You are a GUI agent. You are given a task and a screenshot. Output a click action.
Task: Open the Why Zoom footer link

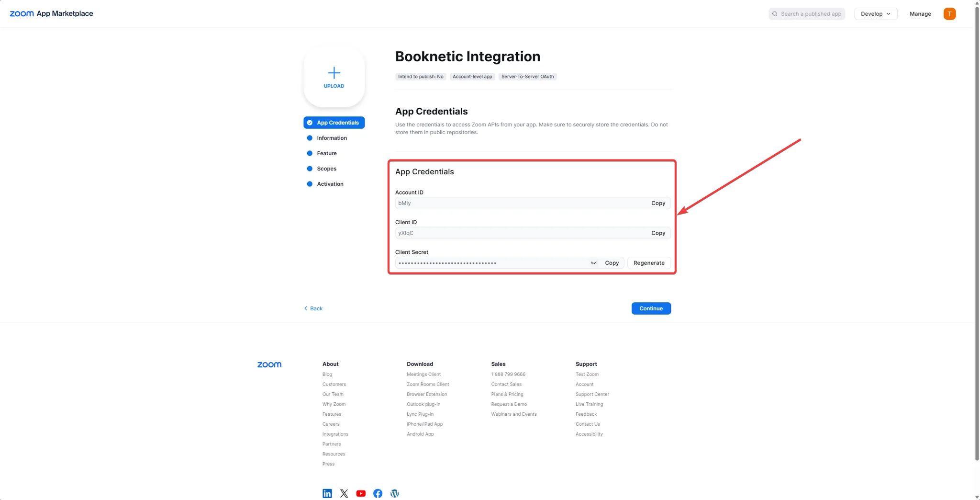pyautogui.click(x=334, y=404)
